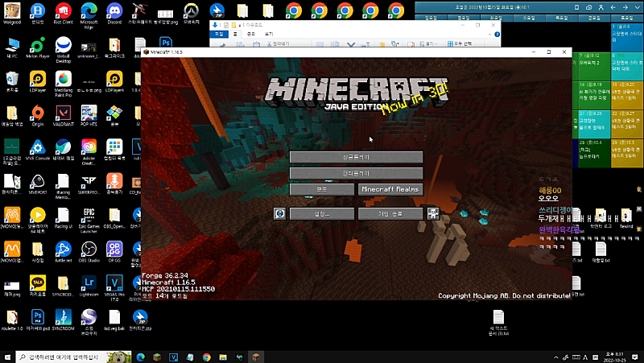Click the taskbar search box

(74, 357)
